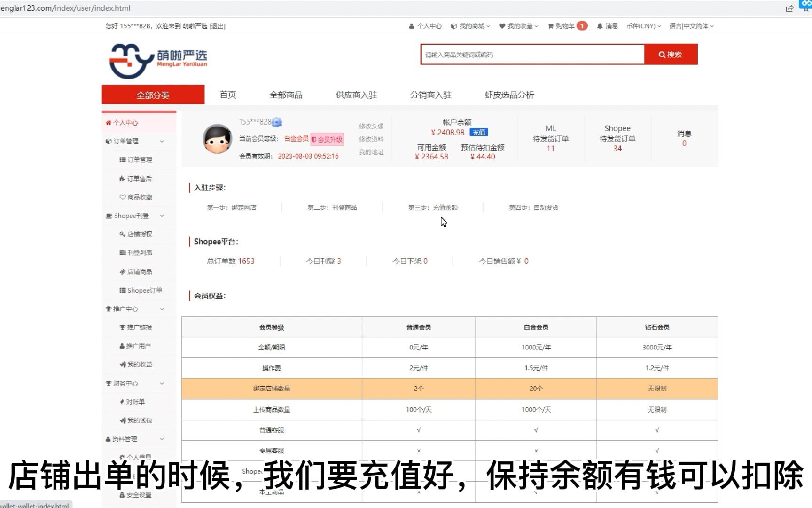812x508 pixels.
Task: Click 总订单数 1653 stat
Action: 231,261
